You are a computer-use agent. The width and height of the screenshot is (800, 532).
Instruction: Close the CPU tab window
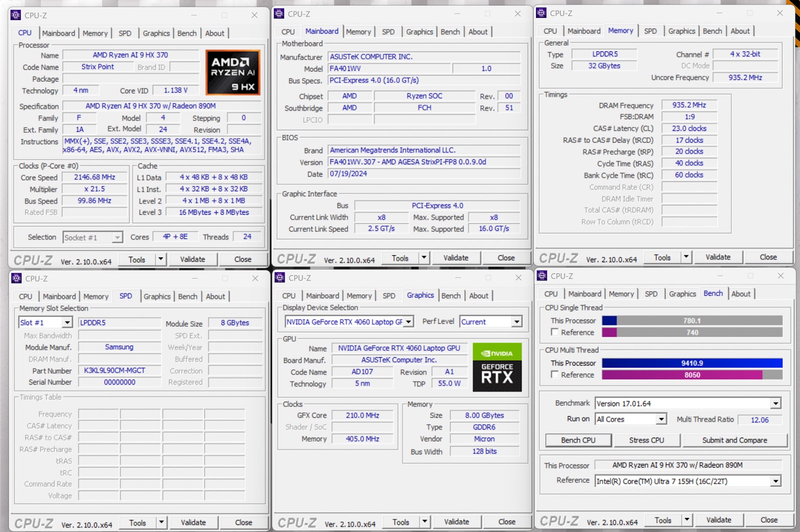click(254, 15)
